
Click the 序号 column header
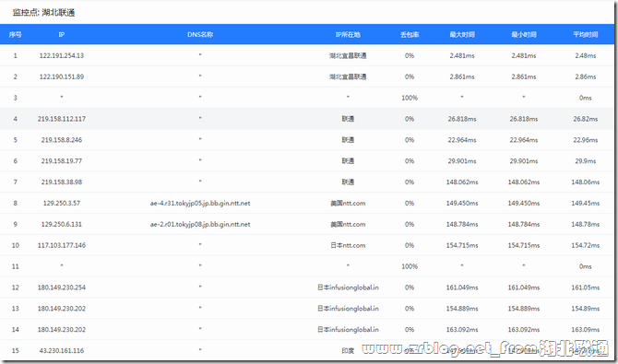(x=15, y=35)
